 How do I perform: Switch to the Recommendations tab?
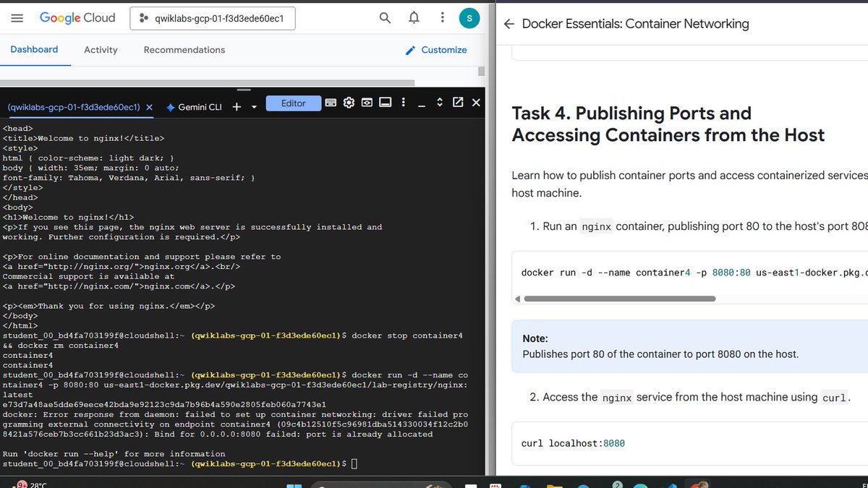184,50
